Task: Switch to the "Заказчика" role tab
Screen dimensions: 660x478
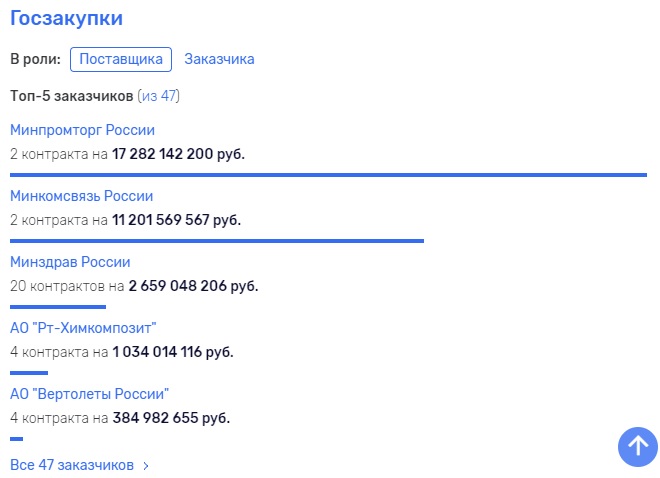Action: coord(219,59)
